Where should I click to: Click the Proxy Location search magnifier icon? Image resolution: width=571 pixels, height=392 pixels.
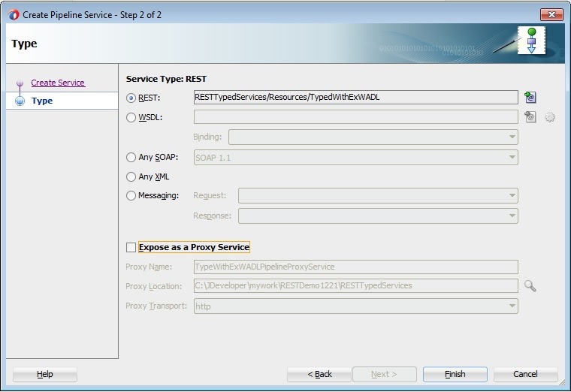click(530, 286)
